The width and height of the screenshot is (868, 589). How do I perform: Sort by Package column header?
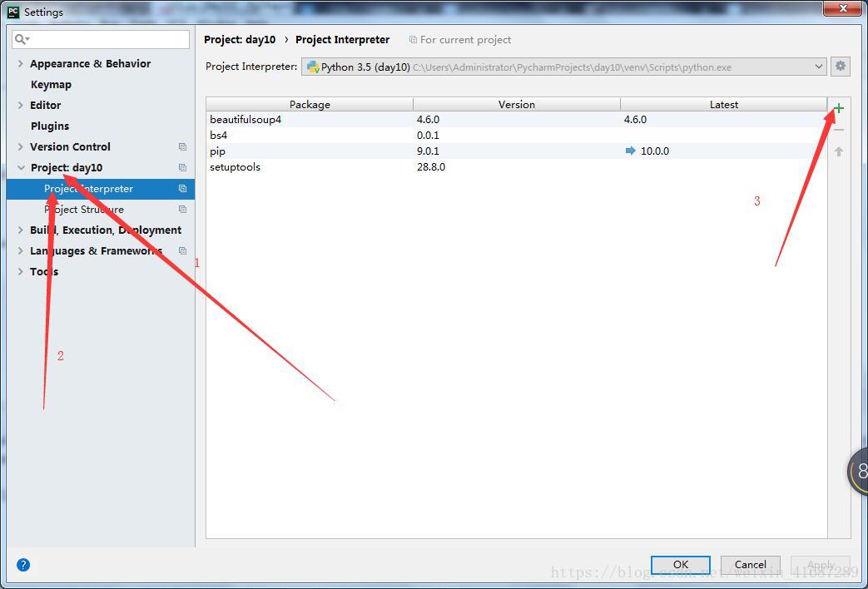pos(310,105)
